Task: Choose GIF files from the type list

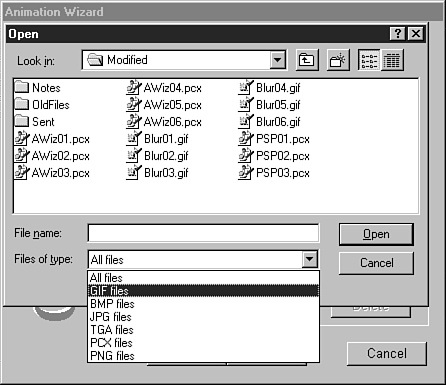Action: click(x=203, y=291)
